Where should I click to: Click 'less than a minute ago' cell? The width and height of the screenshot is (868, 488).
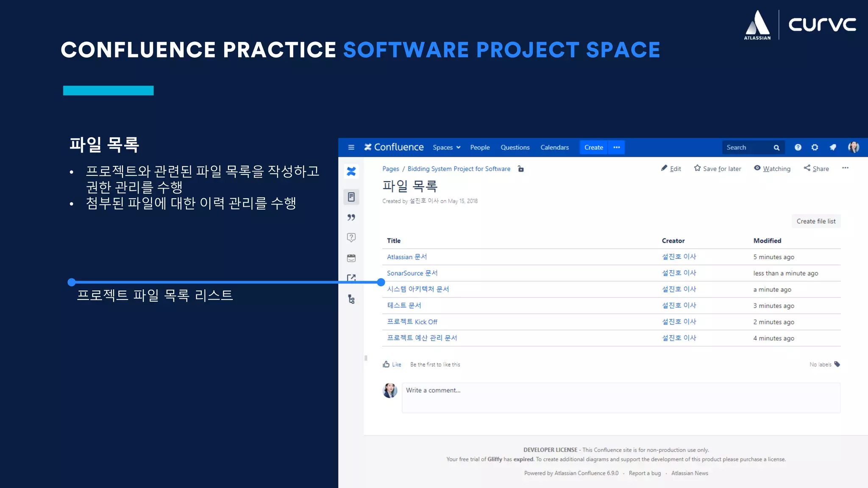[x=785, y=273]
